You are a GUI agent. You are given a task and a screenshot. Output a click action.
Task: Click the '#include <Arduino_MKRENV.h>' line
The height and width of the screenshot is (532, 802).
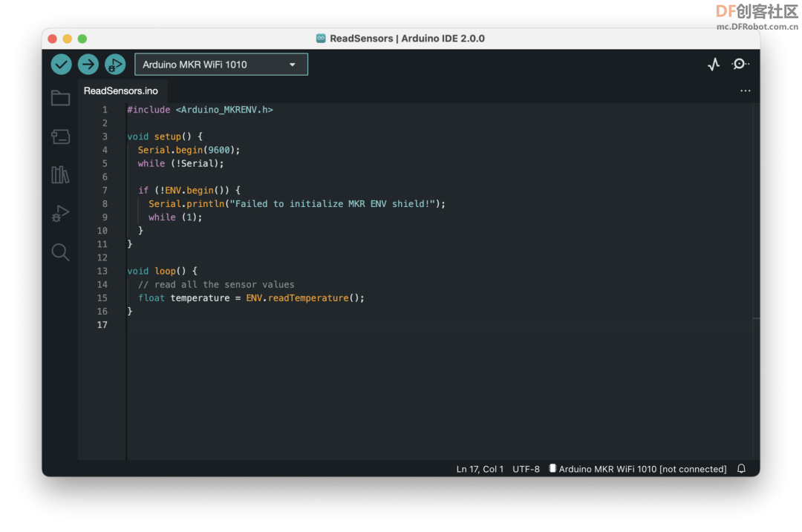point(200,110)
